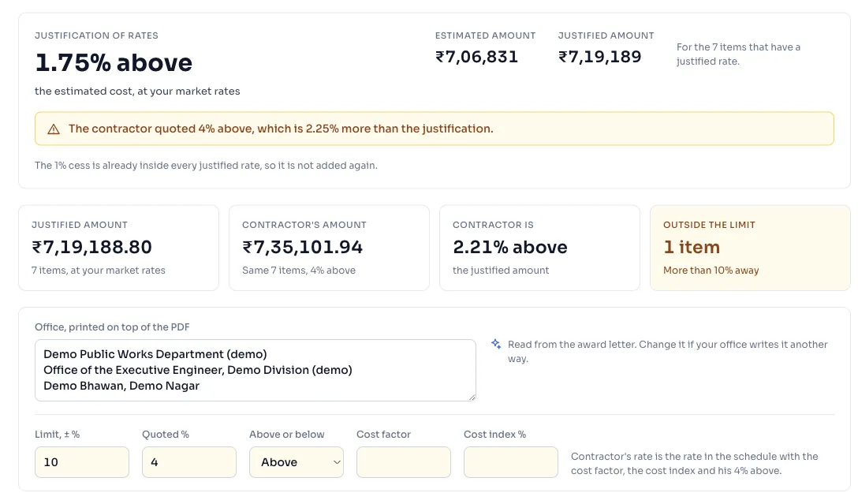
Task: Click the 'Office, printed on top of the PDF' label
Action: click(112, 327)
